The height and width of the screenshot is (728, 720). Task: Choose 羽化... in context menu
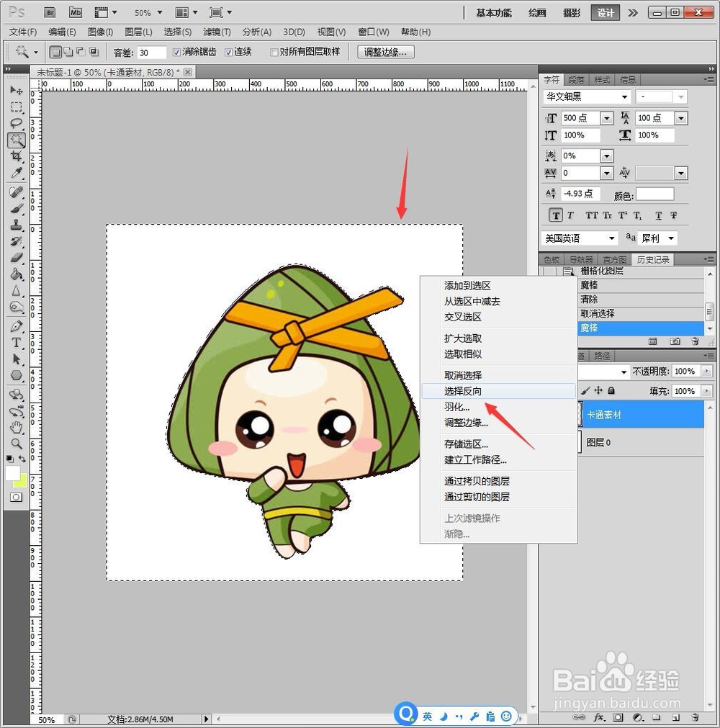(498, 407)
